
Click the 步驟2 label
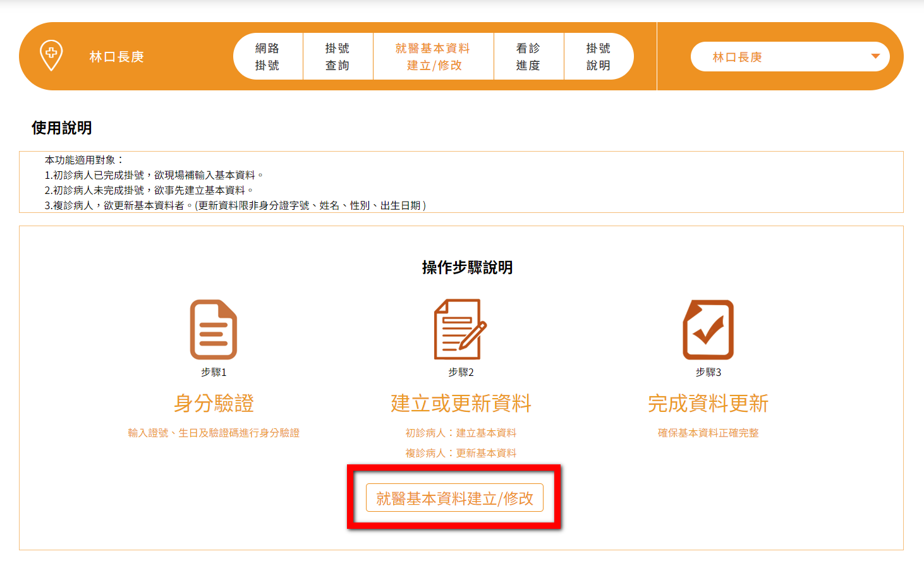(x=461, y=372)
